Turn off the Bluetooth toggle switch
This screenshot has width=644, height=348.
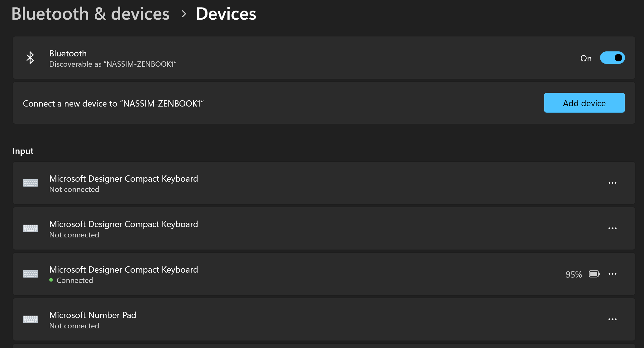(x=612, y=58)
